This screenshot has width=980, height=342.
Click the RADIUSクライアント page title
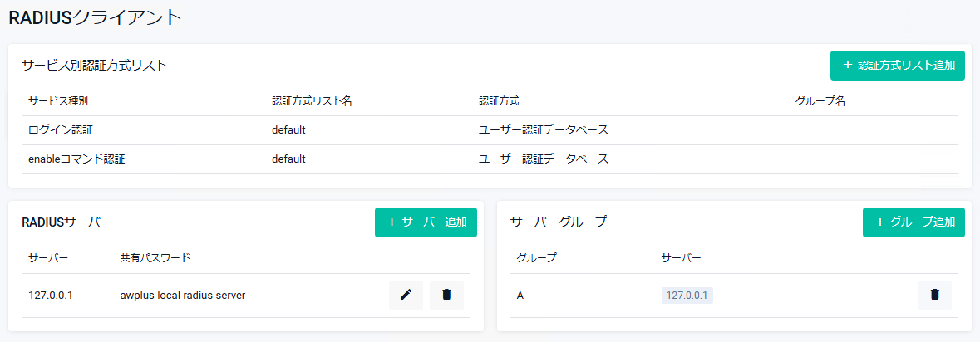tap(95, 17)
